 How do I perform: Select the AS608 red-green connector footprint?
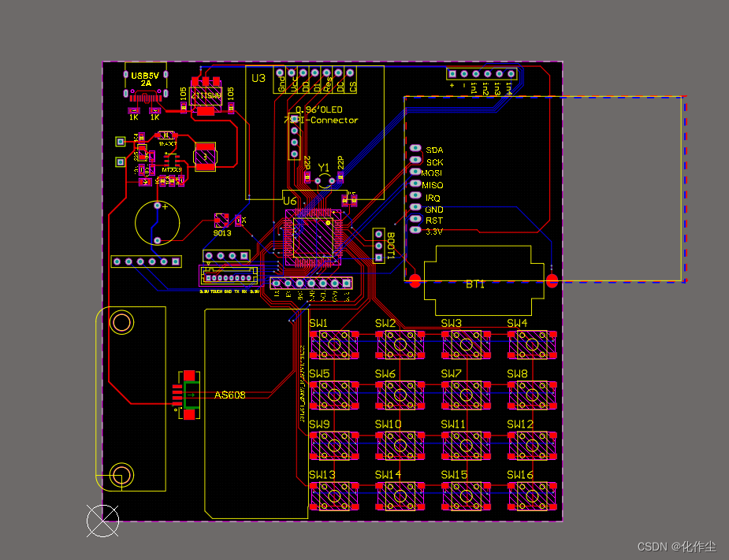(187, 395)
